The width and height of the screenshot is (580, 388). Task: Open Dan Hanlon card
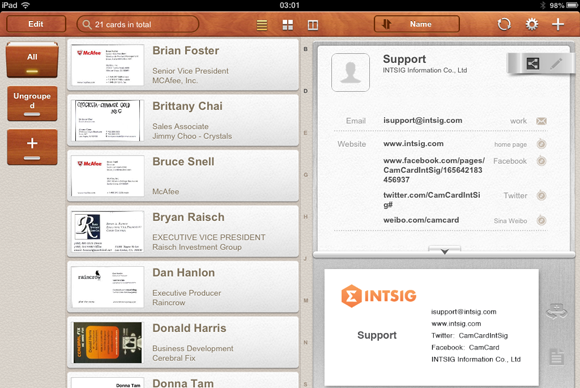click(x=183, y=287)
